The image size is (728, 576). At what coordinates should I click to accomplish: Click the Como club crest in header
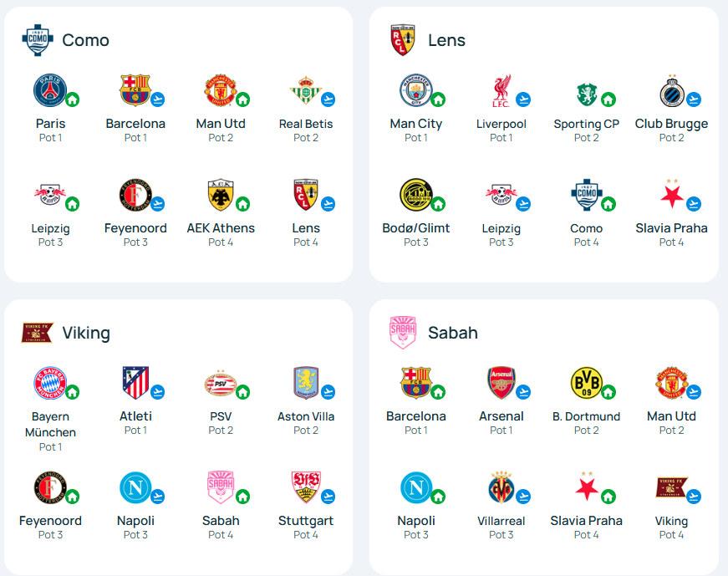(38, 40)
